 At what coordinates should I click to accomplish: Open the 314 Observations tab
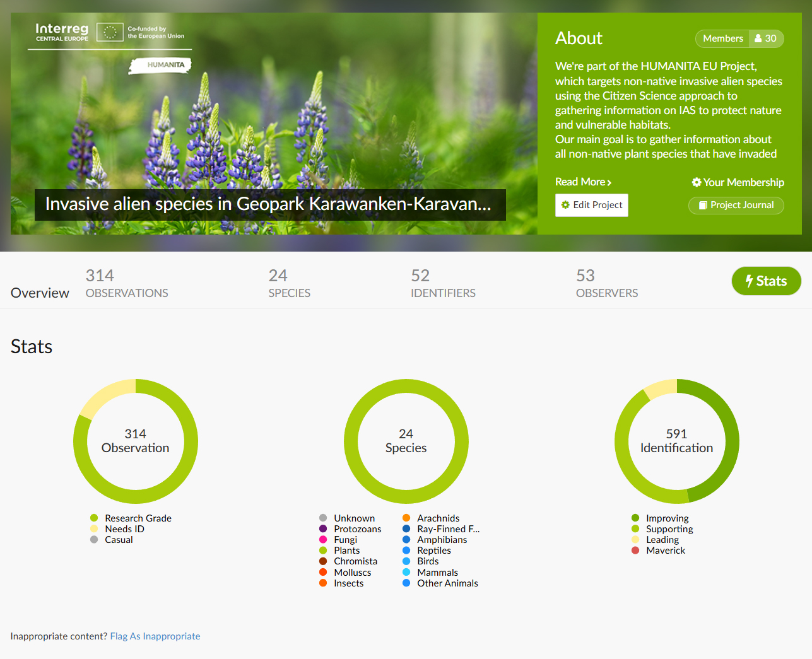127,284
